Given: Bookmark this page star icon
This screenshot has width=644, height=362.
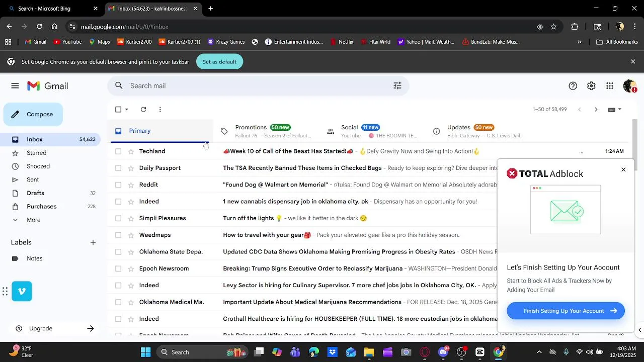Looking at the screenshot, I should [553, 27].
